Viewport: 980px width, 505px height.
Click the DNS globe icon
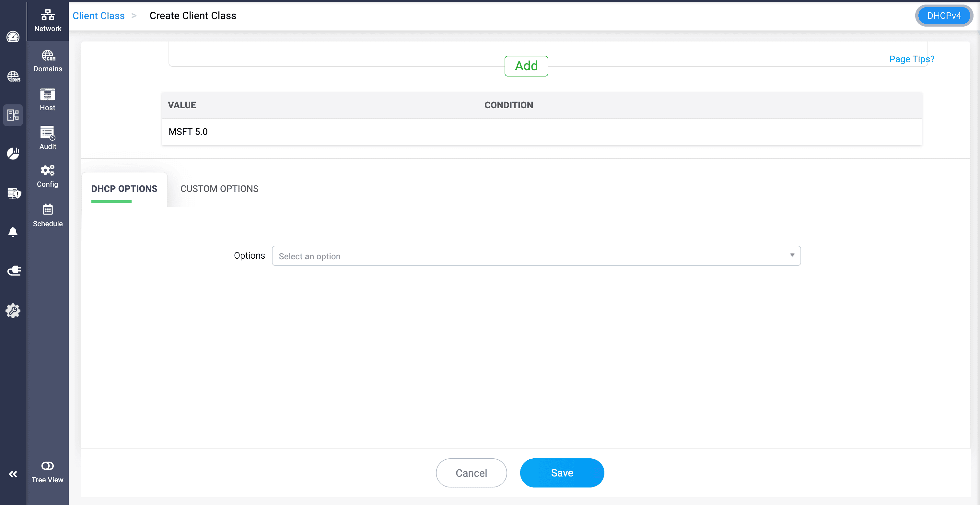click(x=13, y=76)
